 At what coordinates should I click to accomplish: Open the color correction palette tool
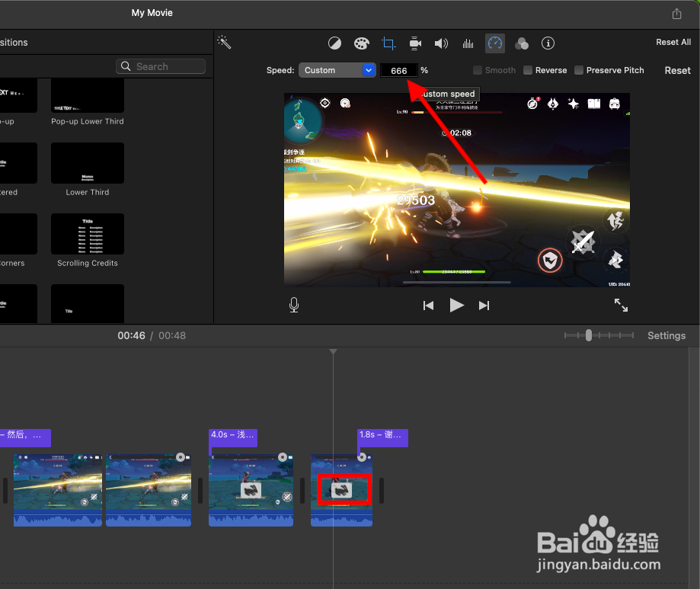point(362,43)
